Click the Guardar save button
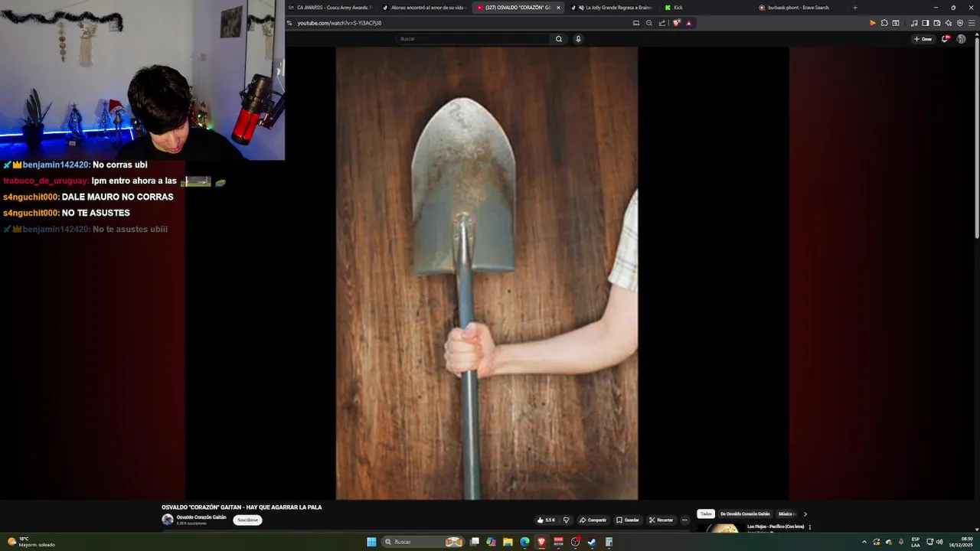 tap(627, 520)
